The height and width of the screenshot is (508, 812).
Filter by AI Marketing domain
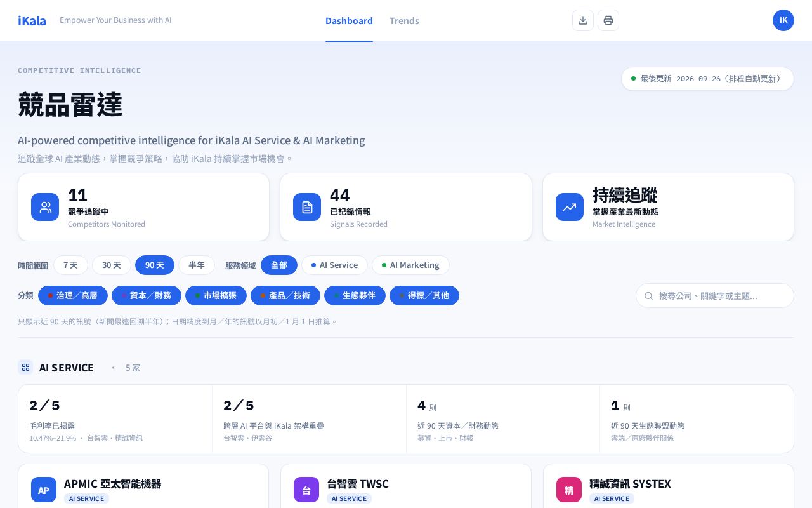click(410, 265)
